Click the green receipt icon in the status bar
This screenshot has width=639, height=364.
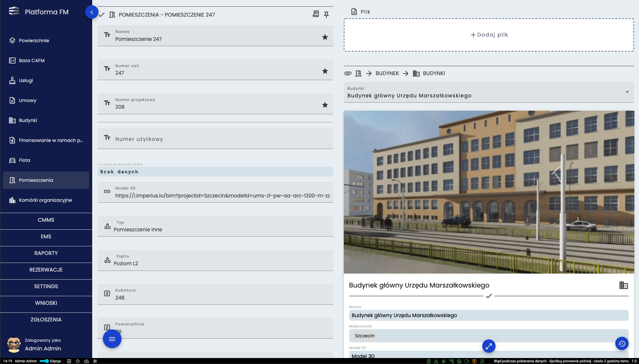pyautogui.click(x=429, y=361)
